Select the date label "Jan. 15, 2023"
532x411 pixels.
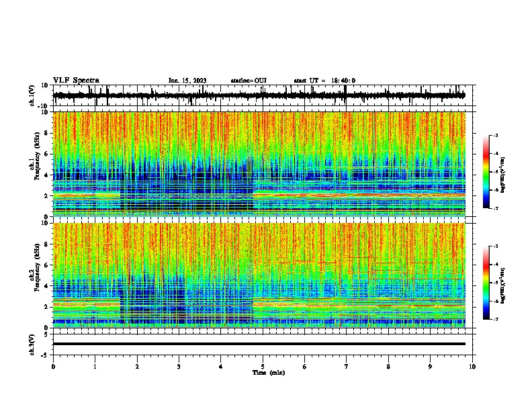pyautogui.click(x=187, y=81)
